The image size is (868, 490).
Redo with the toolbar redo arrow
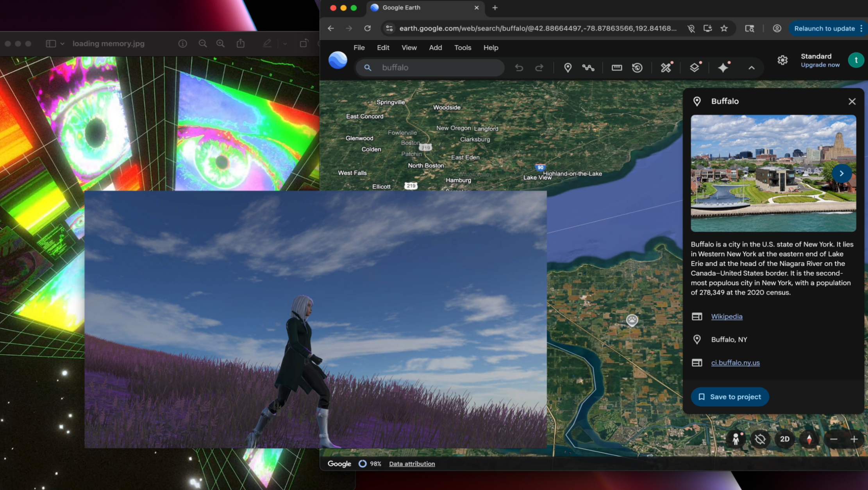[x=539, y=68]
